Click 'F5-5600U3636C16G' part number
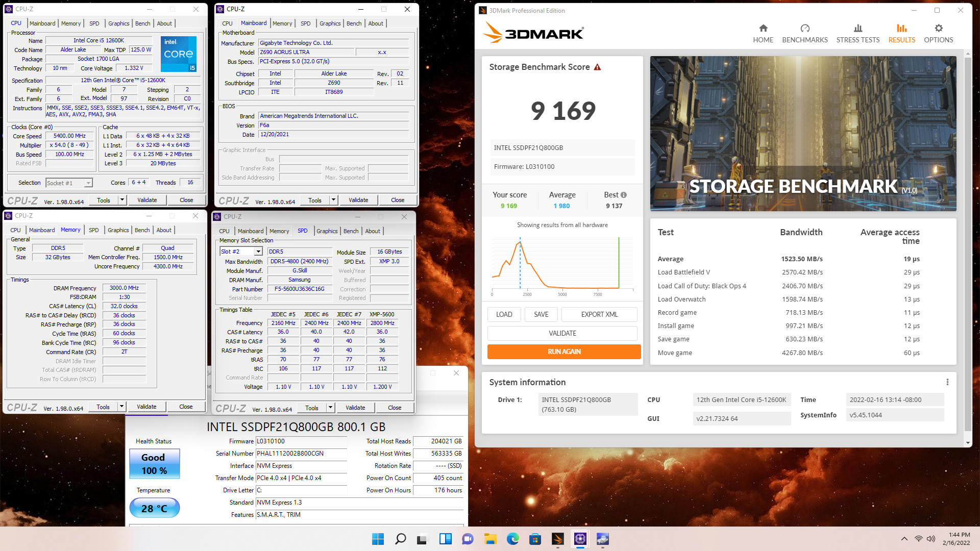Viewport: 980px width, 551px height. coord(300,289)
